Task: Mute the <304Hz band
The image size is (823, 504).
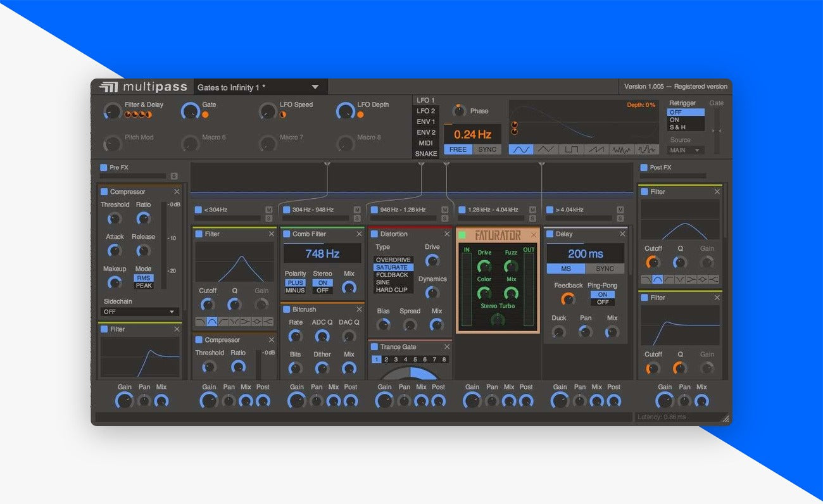Action: (x=269, y=210)
